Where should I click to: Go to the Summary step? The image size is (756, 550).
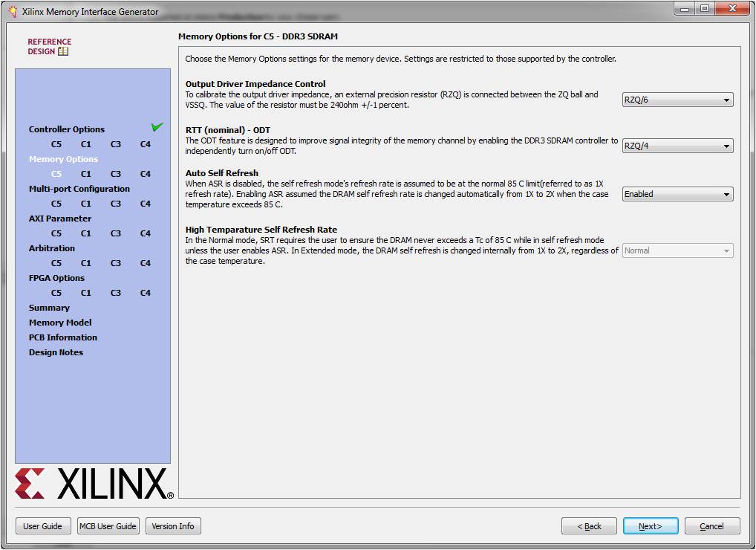click(x=49, y=308)
